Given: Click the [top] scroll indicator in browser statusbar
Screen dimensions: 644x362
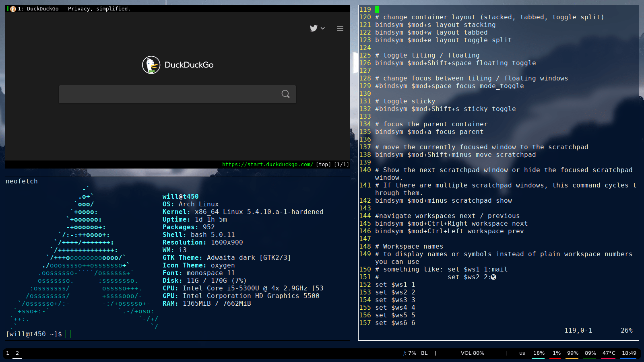Looking at the screenshot, I should [323, 164].
